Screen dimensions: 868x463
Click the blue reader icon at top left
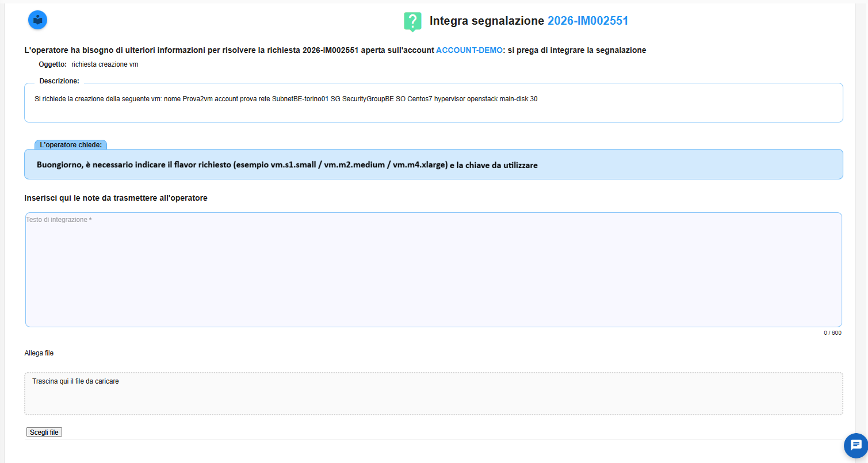point(37,20)
